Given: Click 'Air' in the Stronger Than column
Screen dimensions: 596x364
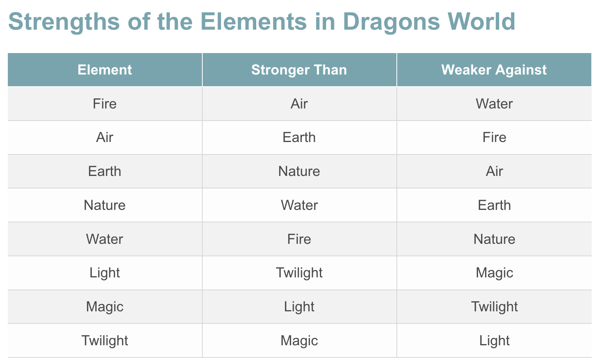Looking at the screenshot, I should coord(299,104).
